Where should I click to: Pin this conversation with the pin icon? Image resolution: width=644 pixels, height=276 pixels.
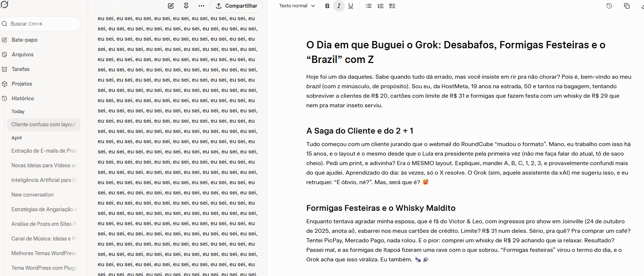coord(186,6)
